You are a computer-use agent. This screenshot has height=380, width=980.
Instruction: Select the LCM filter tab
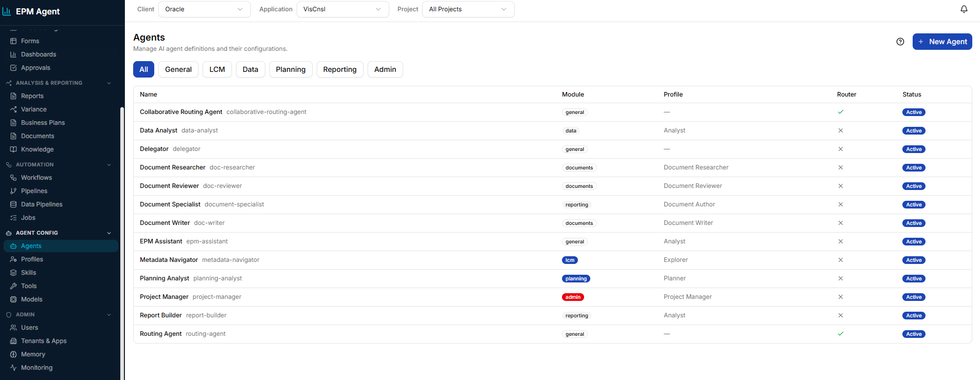click(217, 69)
